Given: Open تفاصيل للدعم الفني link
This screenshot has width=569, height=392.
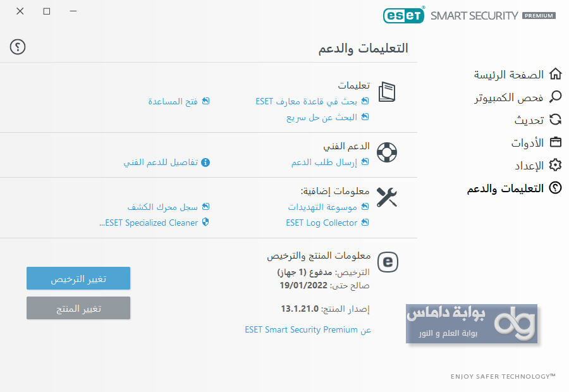Looking at the screenshot, I should 161,162.
